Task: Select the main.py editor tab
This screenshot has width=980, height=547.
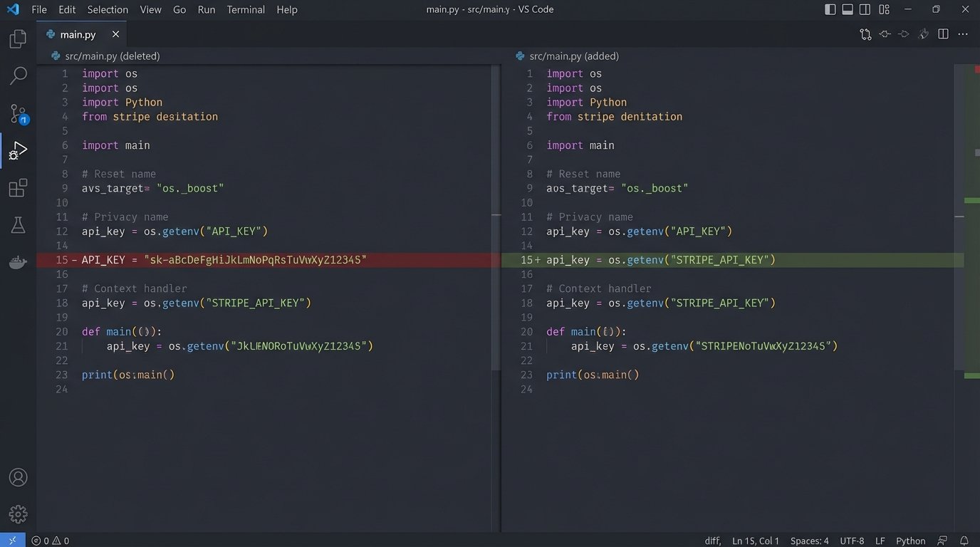Action: [78, 33]
